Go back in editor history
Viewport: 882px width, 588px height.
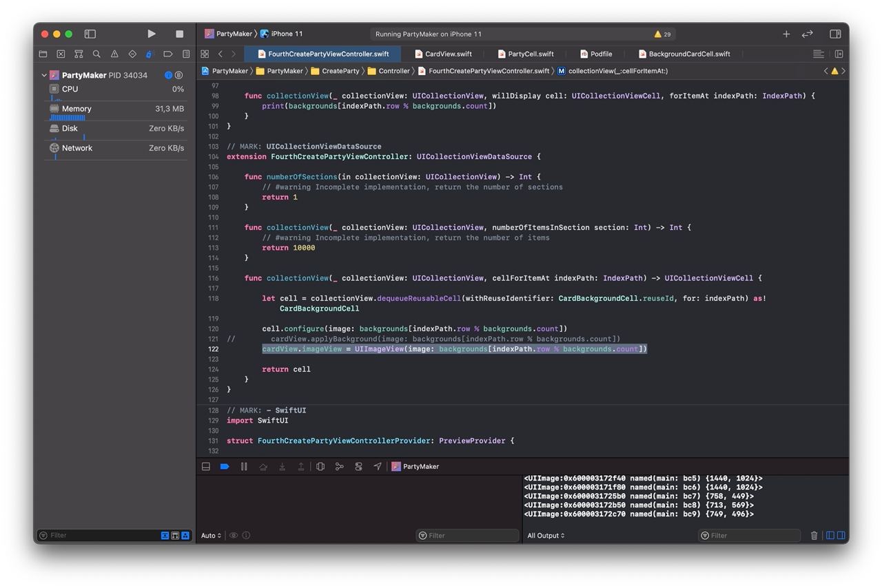pos(220,54)
